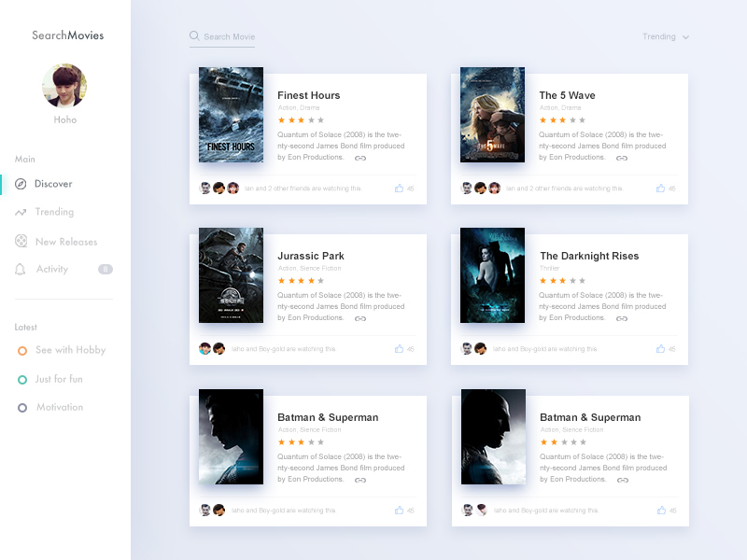Image resolution: width=747 pixels, height=560 pixels.
Task: Set star rating on Jurassic Park
Action: (301, 281)
